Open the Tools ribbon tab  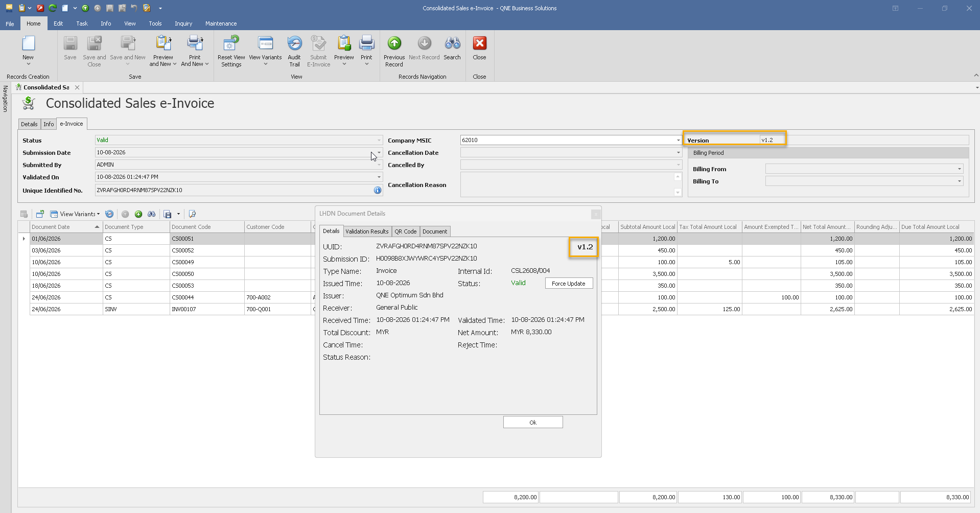pyautogui.click(x=155, y=24)
